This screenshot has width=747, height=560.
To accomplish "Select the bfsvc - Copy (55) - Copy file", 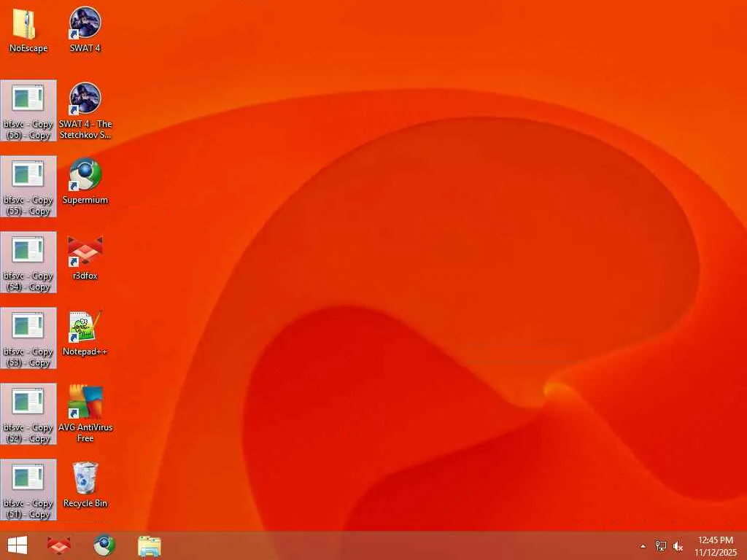I will pos(28,187).
